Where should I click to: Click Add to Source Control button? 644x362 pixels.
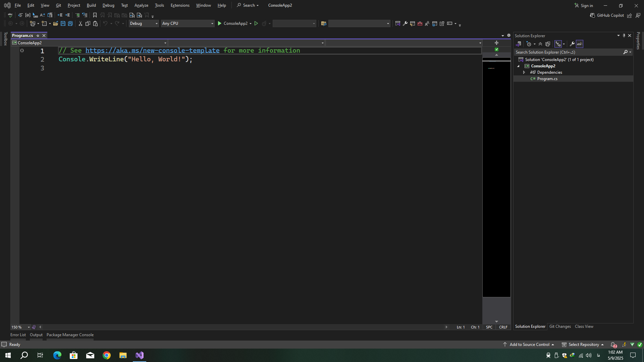point(529,345)
